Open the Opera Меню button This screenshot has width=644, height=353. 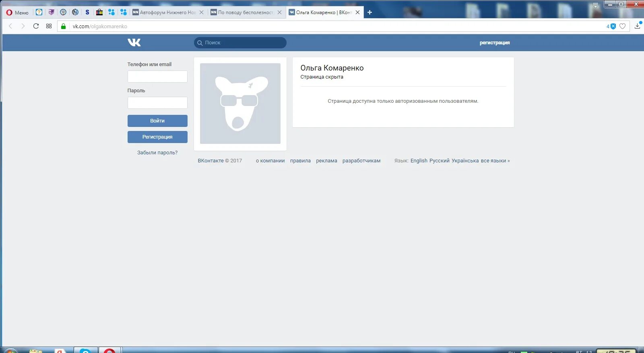point(17,12)
